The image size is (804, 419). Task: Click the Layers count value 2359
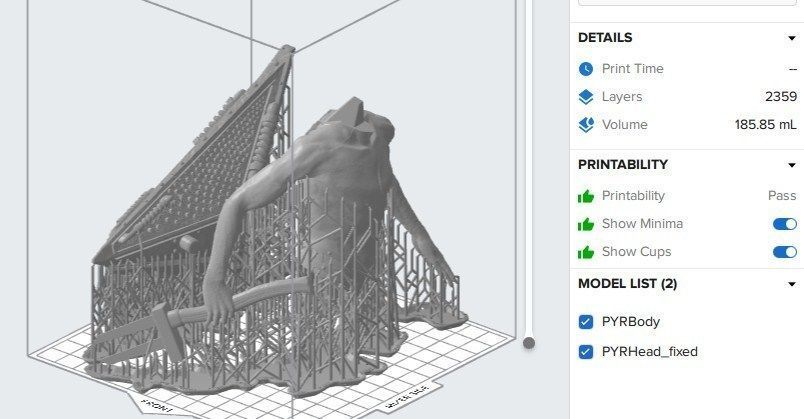pos(781,96)
